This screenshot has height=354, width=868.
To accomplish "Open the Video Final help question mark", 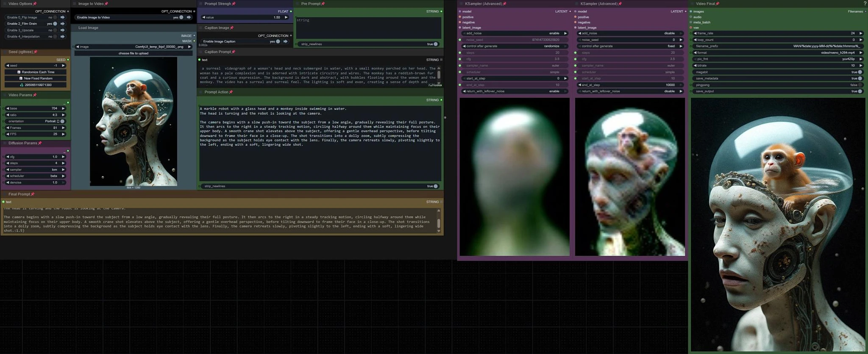I will click(x=865, y=3).
